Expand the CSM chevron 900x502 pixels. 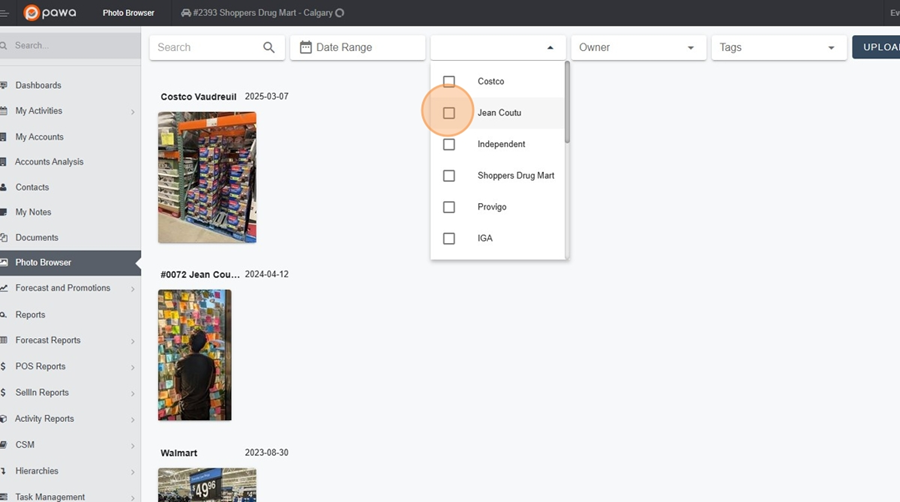(x=133, y=446)
